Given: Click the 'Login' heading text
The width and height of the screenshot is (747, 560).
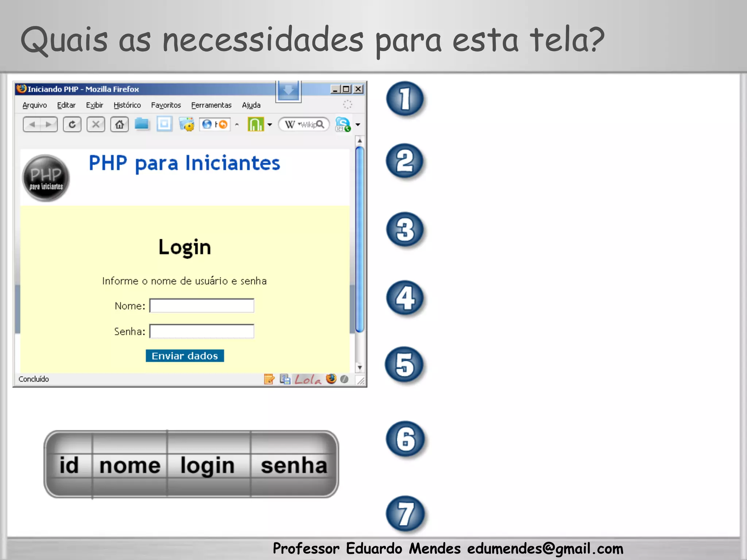Looking at the screenshot, I should click(x=185, y=248).
